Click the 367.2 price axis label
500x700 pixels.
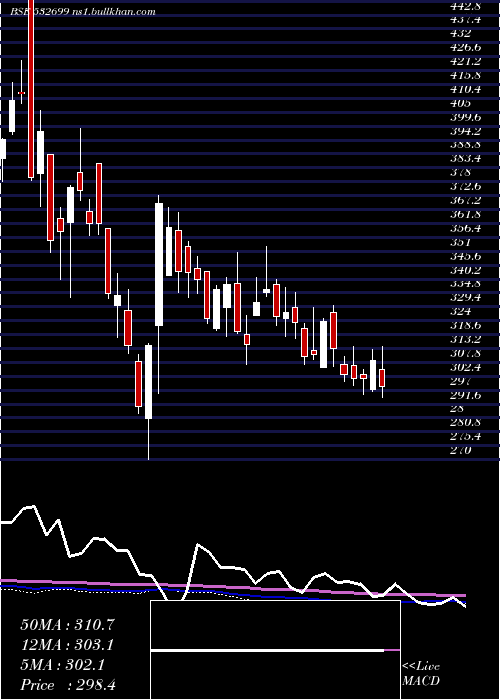(466, 200)
